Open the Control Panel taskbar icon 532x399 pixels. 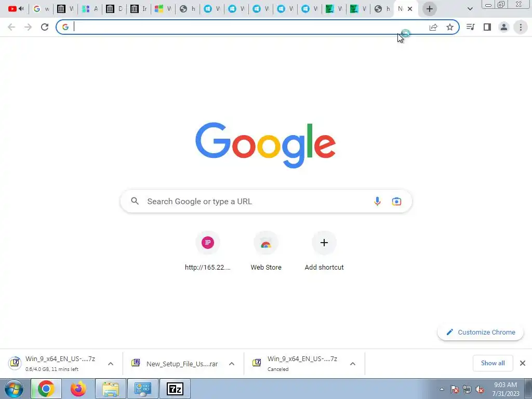pyautogui.click(x=143, y=389)
